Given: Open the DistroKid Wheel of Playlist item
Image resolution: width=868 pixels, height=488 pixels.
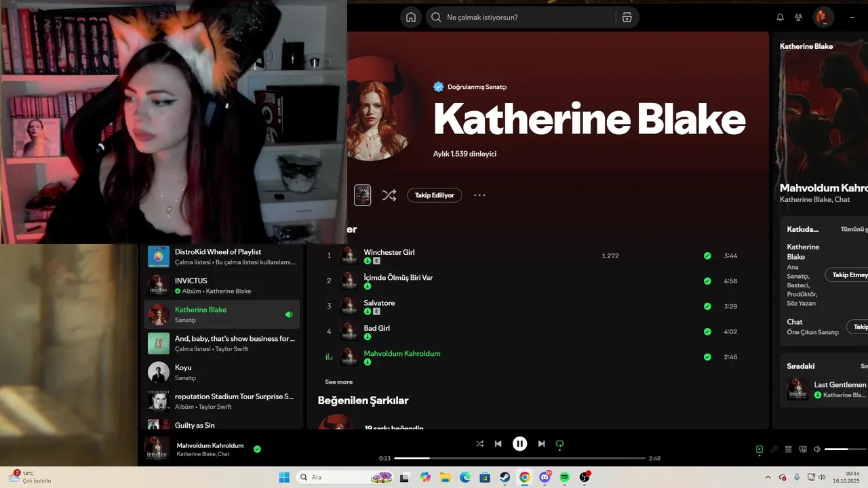Looking at the screenshot, I should pos(222,256).
